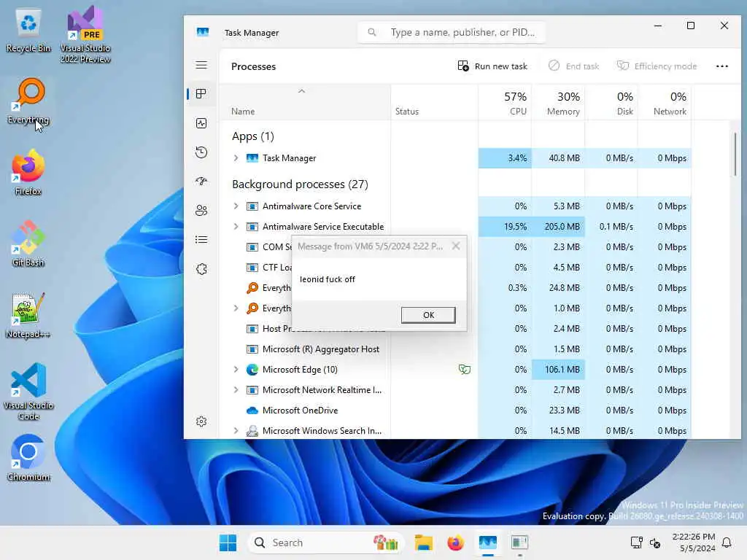Open Firefox from the taskbar
747x560 pixels.
[455, 542]
